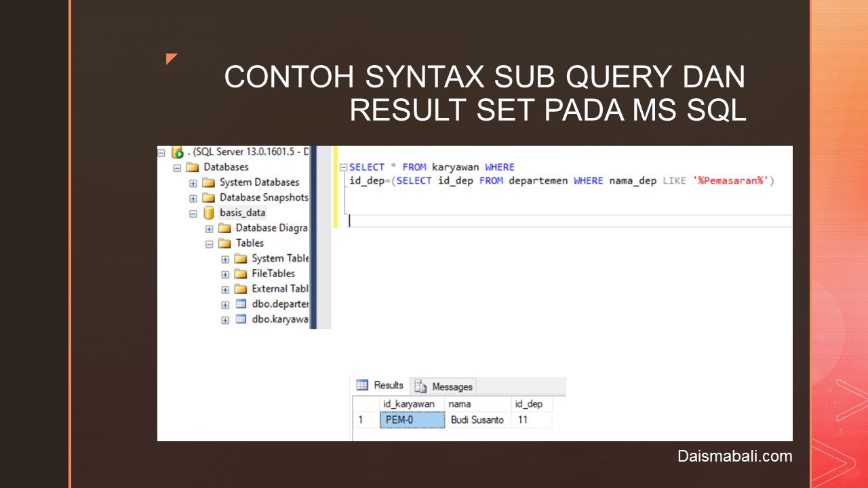The height and width of the screenshot is (488, 868).
Task: Click the Budi Susanto cell
Action: pyautogui.click(x=477, y=420)
